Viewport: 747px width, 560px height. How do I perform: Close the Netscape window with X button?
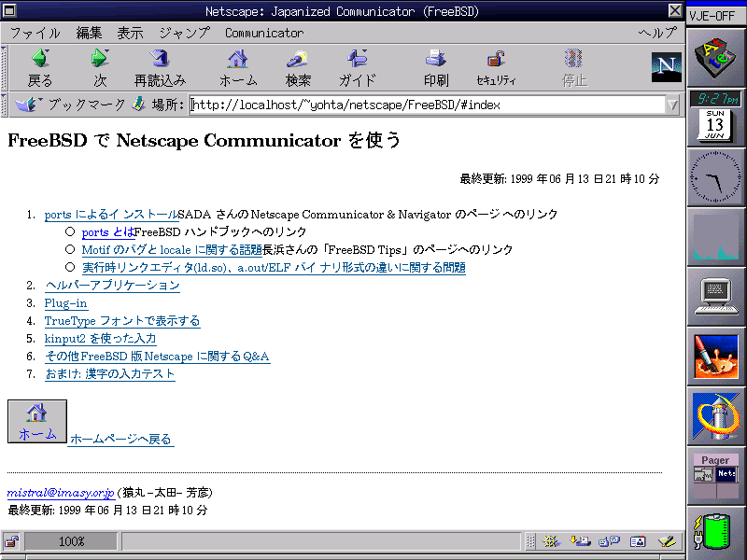click(x=675, y=10)
